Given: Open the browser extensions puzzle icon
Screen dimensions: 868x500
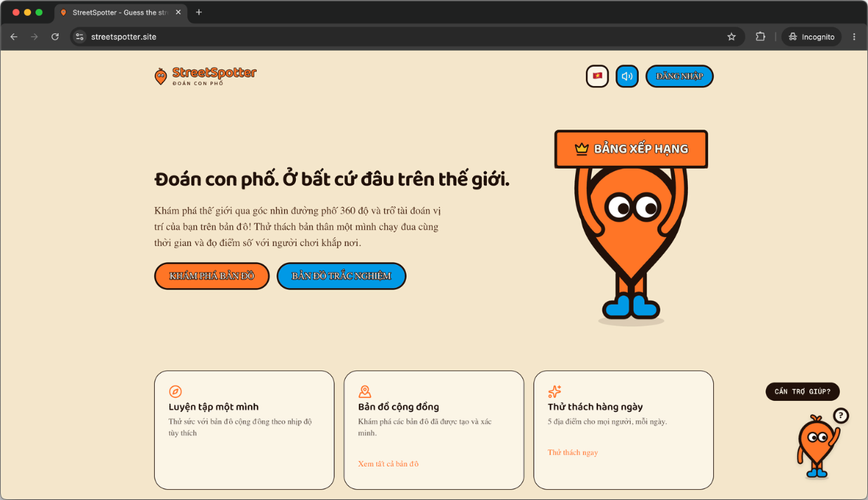Looking at the screenshot, I should point(760,36).
